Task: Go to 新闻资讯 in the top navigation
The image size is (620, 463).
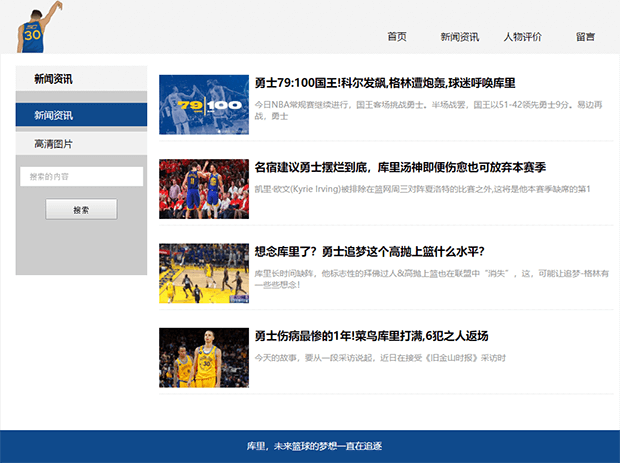Action: coord(459,37)
